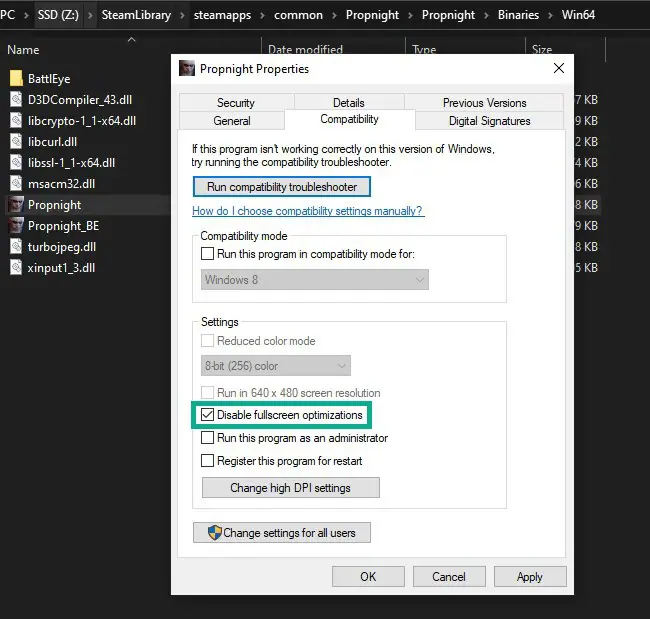Go to Binaries in the address bar
650x619 pixels.
518,15
